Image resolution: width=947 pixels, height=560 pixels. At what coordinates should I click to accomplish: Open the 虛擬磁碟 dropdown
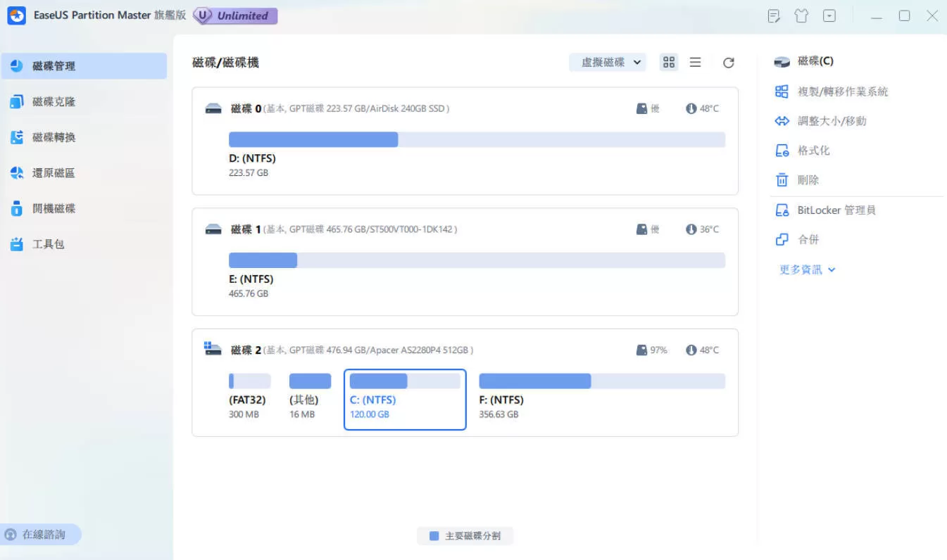click(x=608, y=62)
